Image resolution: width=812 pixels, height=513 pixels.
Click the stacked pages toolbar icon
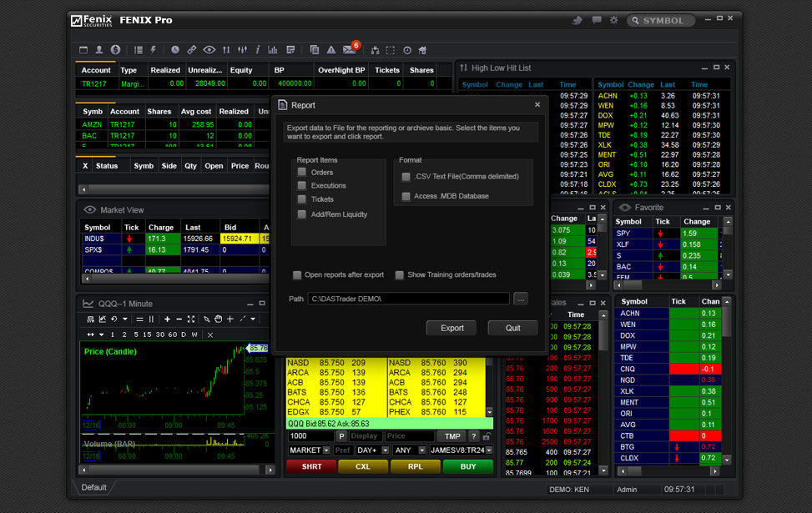(315, 50)
